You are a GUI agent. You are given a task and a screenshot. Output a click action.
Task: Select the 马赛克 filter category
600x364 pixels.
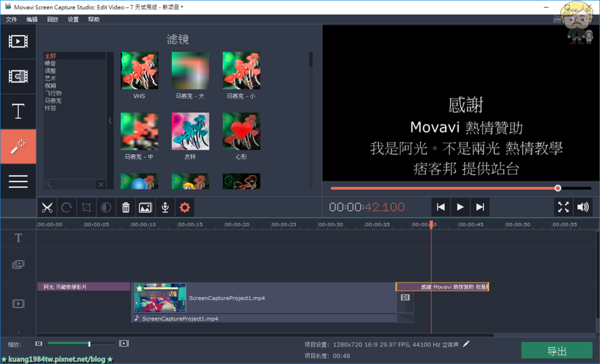74,101
